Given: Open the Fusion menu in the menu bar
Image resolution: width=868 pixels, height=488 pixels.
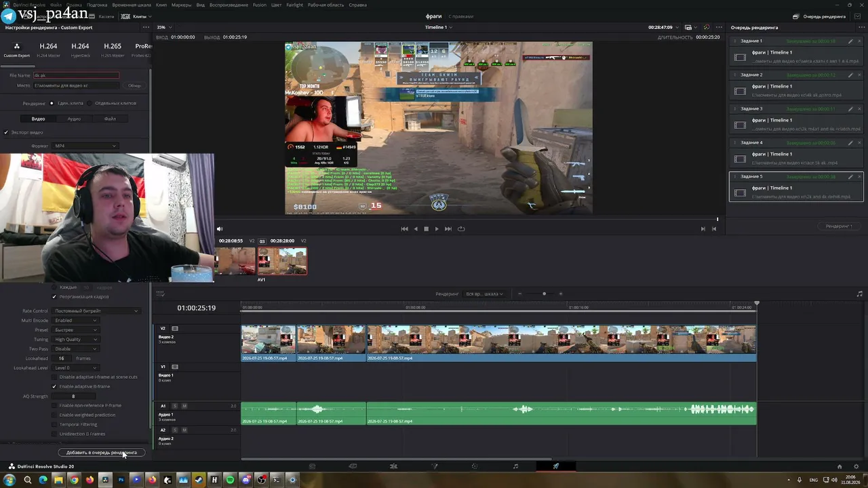Looking at the screenshot, I should [259, 5].
